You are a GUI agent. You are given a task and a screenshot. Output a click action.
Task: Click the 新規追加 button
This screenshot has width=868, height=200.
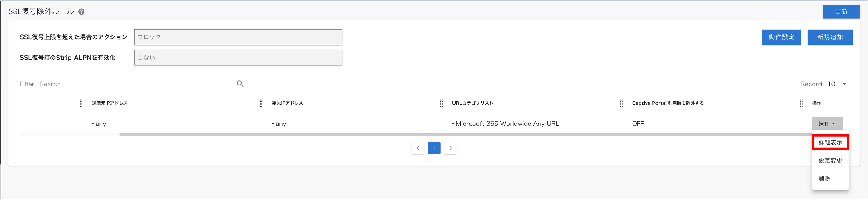pos(830,37)
